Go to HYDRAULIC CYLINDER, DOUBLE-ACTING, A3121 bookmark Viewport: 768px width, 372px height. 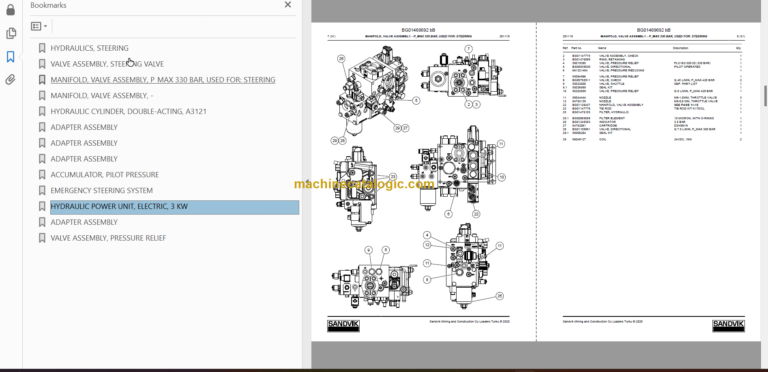128,112
